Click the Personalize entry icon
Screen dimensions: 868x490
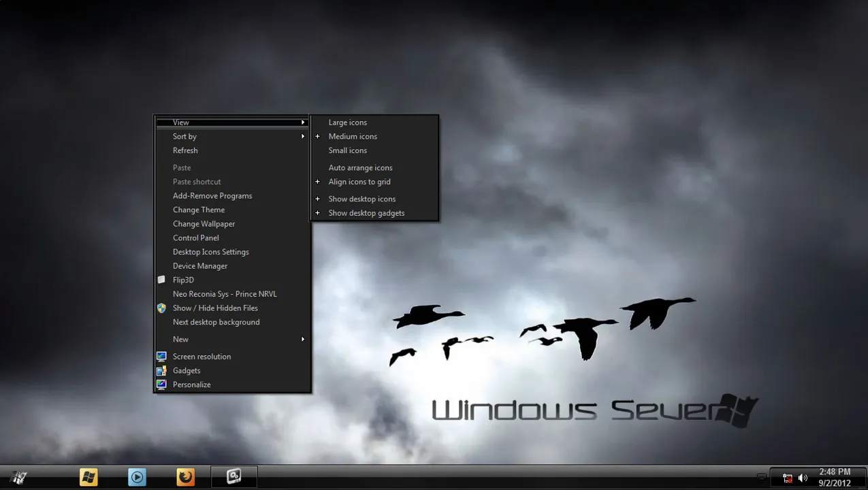pos(161,385)
